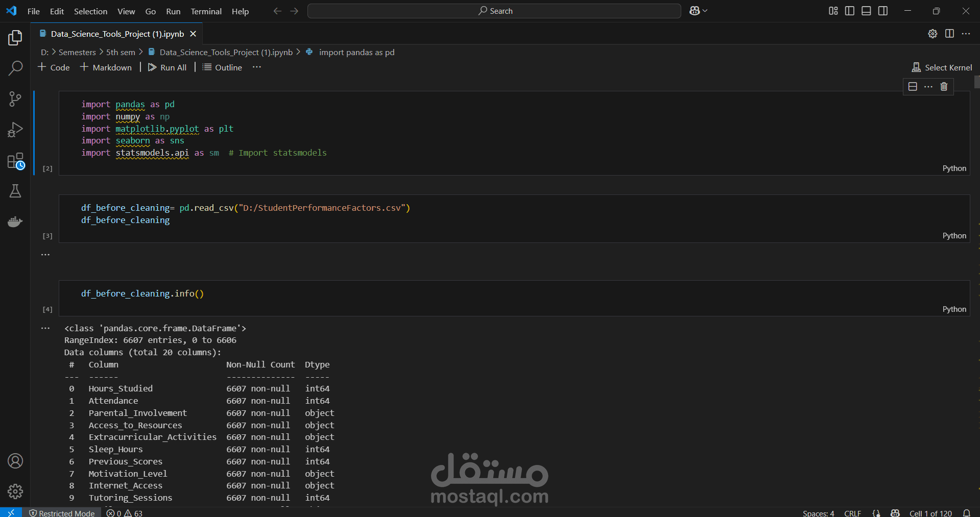The height and width of the screenshot is (517, 980).
Task: Add a new Markdown cell
Action: pyautogui.click(x=106, y=67)
